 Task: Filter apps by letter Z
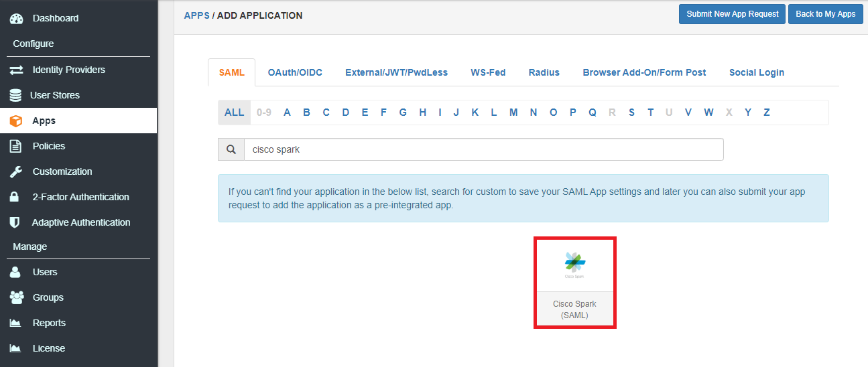tap(766, 113)
